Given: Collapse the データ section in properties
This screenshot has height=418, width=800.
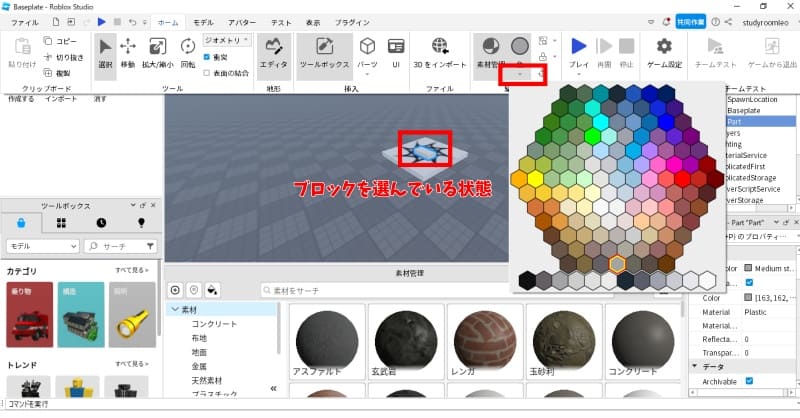Looking at the screenshot, I should coord(694,366).
